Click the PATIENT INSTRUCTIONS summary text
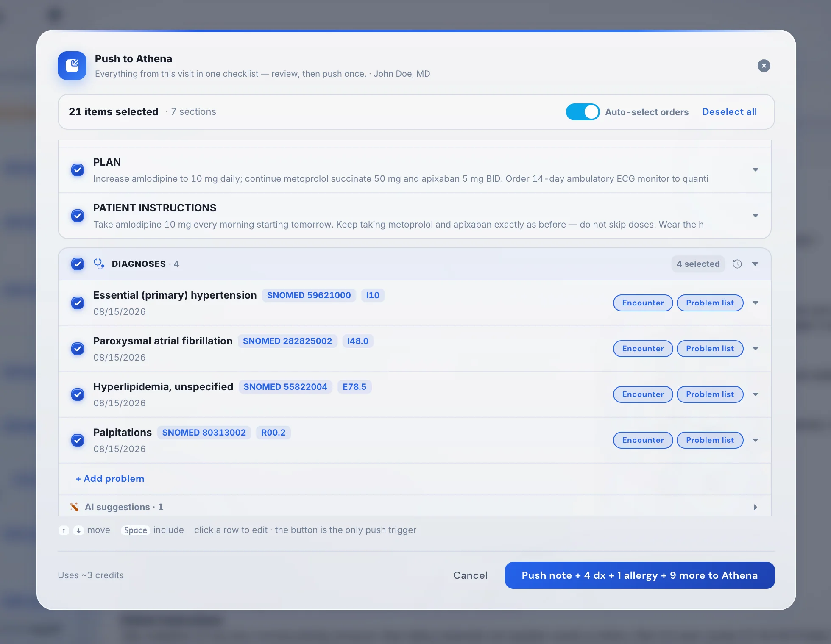This screenshot has height=644, width=831. click(399, 225)
